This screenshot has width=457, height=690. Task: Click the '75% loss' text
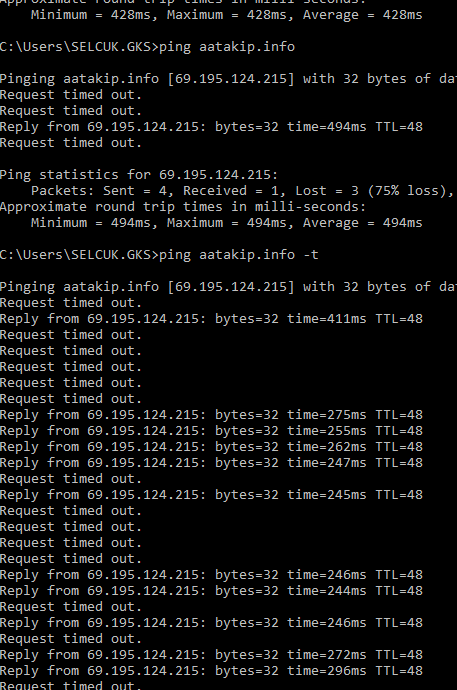[x=404, y=191]
